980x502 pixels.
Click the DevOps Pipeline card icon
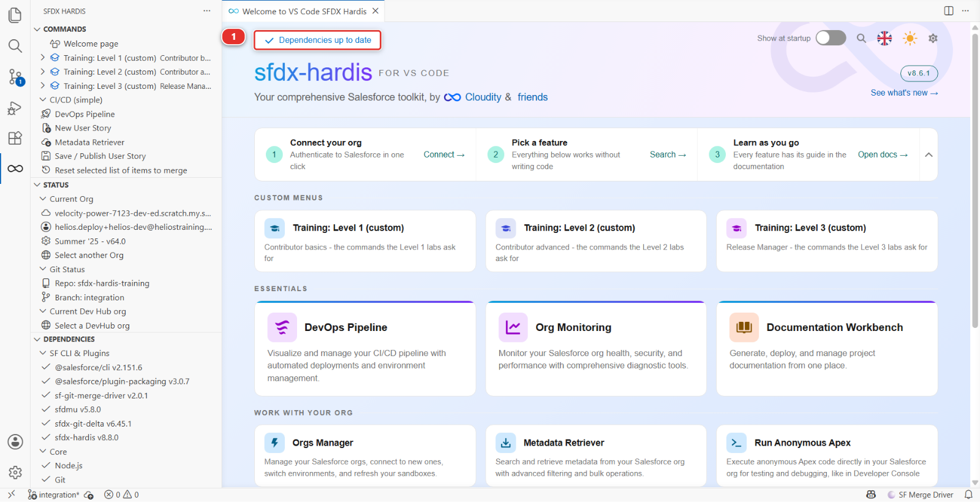(282, 327)
